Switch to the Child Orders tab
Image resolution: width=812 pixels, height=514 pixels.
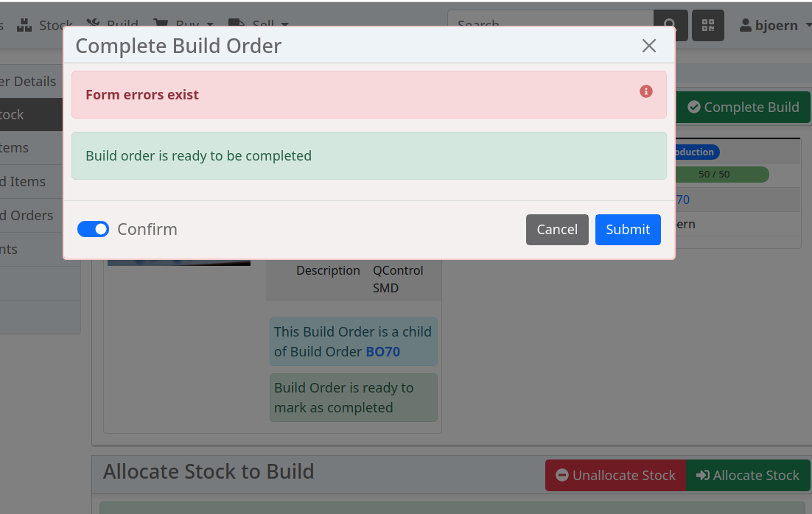click(27, 215)
